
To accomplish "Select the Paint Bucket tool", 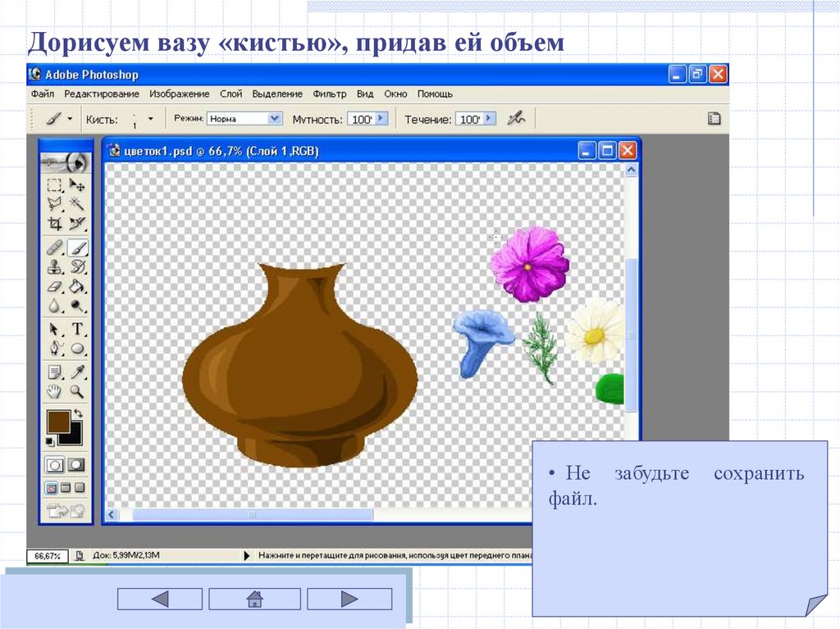I will point(77,287).
